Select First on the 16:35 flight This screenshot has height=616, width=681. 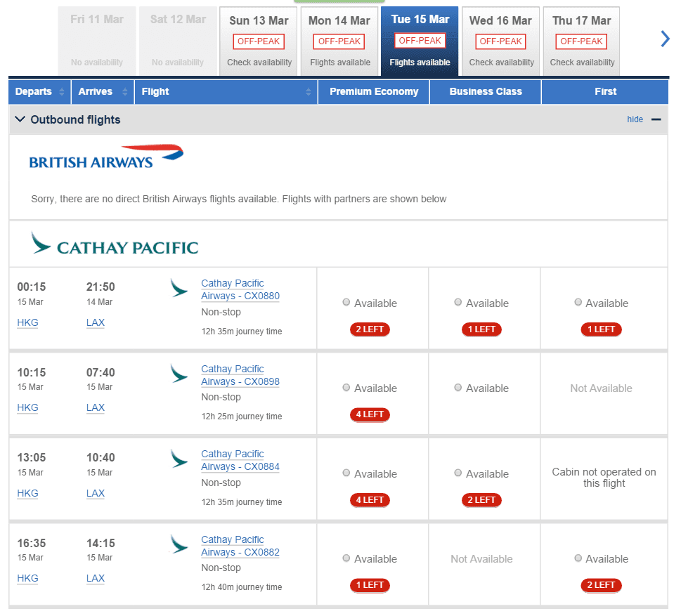[578, 558]
